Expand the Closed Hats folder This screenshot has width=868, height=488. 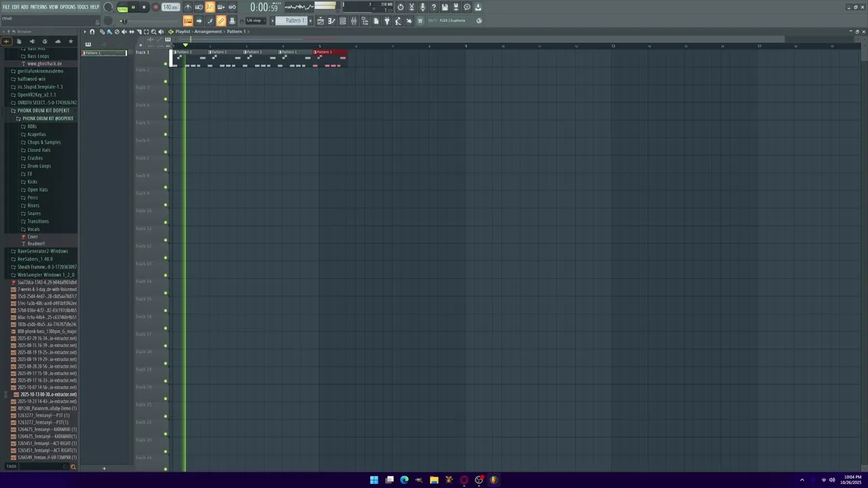click(39, 150)
